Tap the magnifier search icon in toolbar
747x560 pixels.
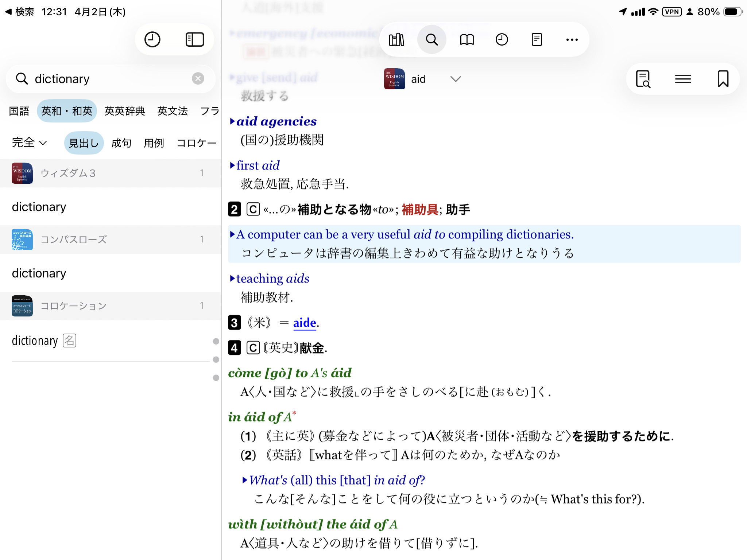click(431, 39)
